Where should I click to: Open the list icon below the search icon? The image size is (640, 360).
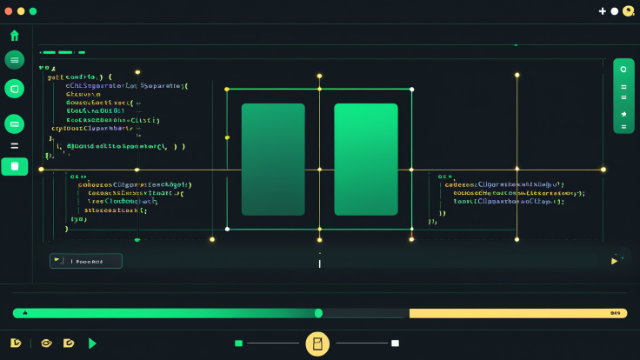pos(624,87)
